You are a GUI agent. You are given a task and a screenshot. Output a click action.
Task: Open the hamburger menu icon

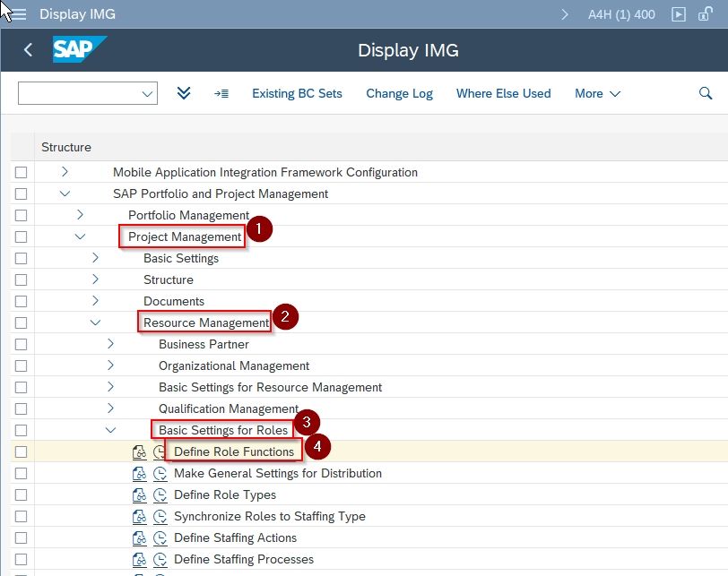18,14
